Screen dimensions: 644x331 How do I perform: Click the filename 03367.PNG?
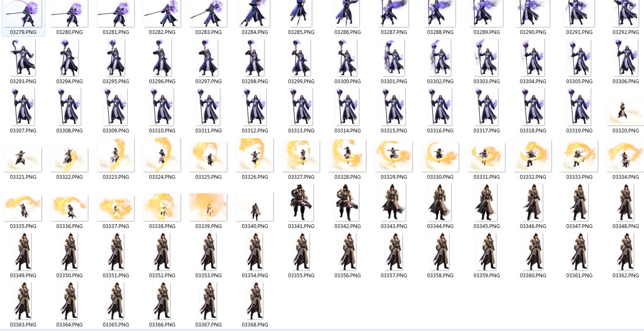tap(209, 324)
